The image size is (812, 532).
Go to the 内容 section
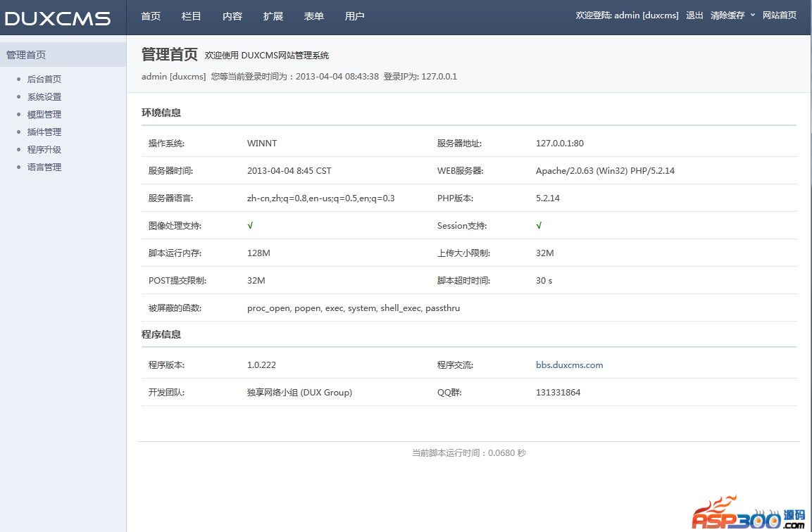coord(232,16)
